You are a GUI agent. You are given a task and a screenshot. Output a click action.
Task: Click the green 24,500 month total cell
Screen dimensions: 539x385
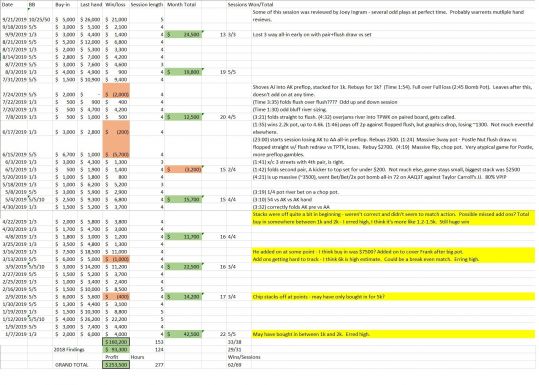coord(183,34)
